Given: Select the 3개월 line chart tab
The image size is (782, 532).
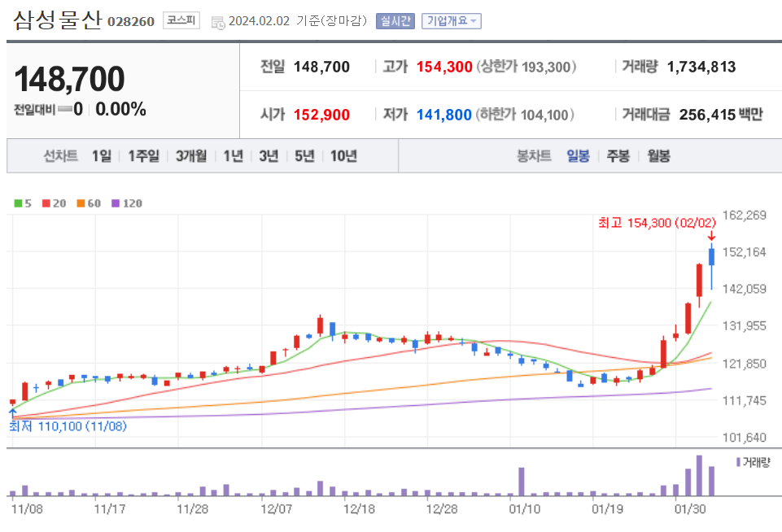Looking at the screenshot, I should click(191, 156).
